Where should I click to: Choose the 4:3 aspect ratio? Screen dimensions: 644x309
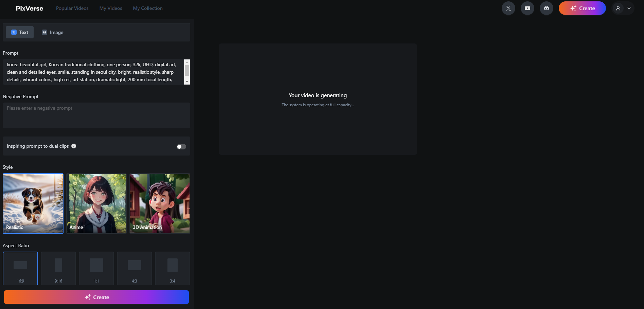(x=135, y=268)
